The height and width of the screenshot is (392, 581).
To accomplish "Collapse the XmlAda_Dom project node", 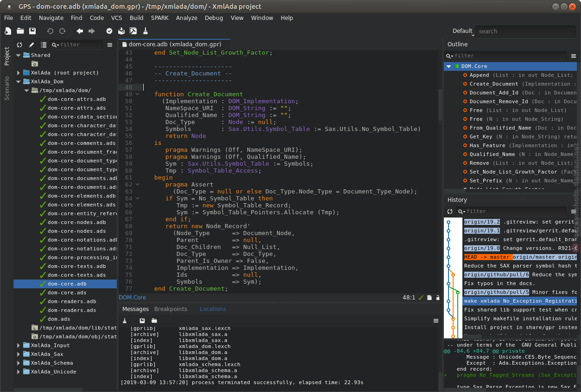I will (19, 81).
